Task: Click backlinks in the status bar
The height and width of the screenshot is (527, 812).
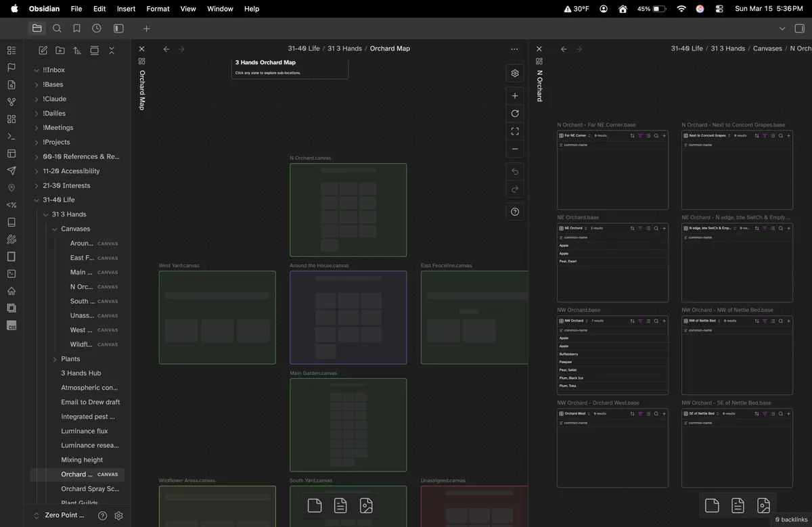Action: [x=791, y=520]
